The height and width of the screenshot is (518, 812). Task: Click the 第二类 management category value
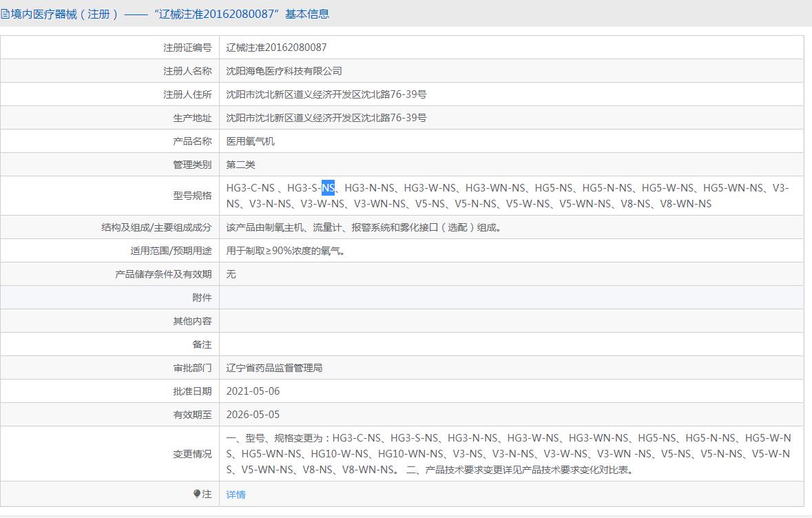click(x=241, y=165)
